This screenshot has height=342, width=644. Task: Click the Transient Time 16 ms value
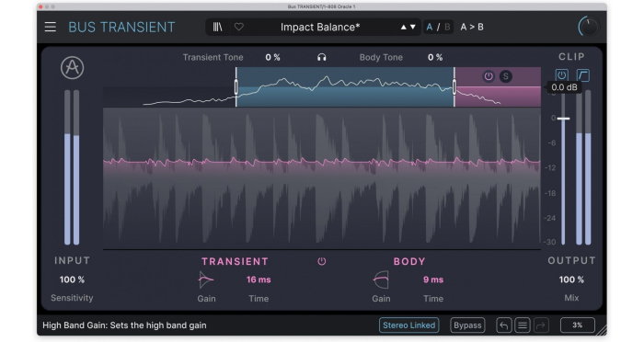pyautogui.click(x=259, y=279)
